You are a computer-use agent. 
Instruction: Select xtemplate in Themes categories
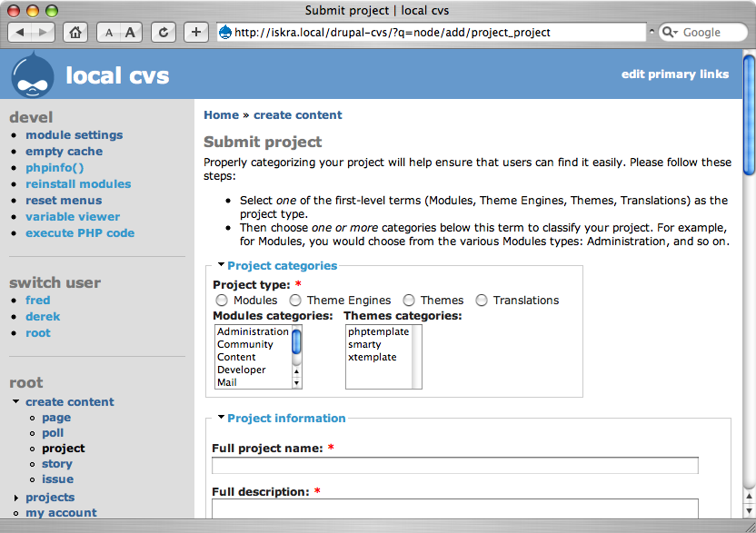coord(379,357)
